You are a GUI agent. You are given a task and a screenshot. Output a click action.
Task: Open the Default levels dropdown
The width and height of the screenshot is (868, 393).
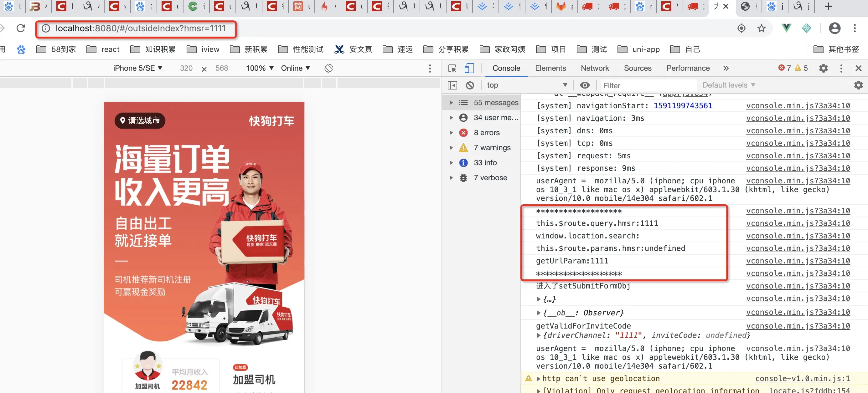(728, 85)
